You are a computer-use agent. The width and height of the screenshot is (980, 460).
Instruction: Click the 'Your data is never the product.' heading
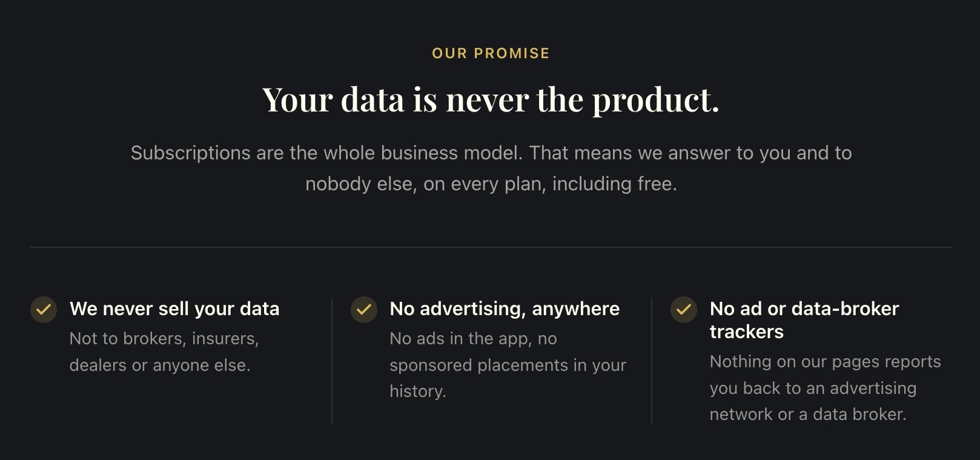[x=491, y=99]
